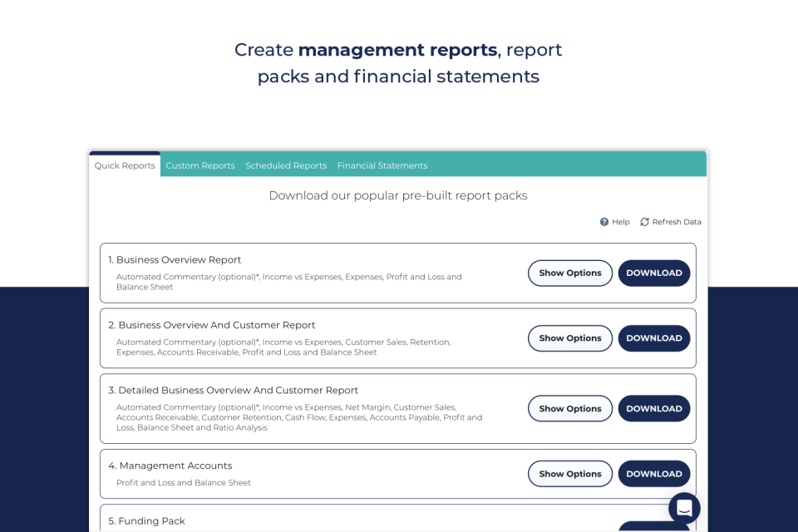Download the Management Accounts pack
Viewport: 798px width, 532px height.
pyautogui.click(x=654, y=473)
